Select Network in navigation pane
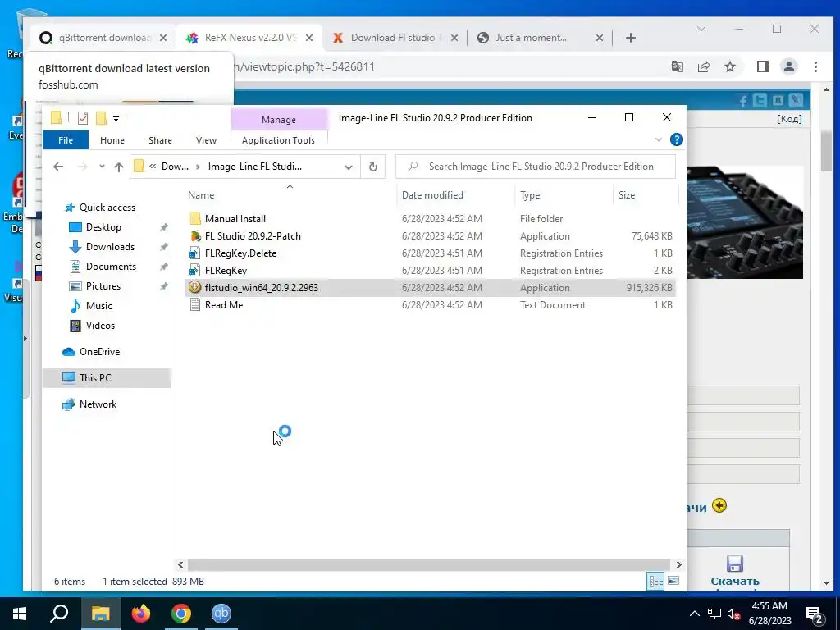 click(98, 404)
